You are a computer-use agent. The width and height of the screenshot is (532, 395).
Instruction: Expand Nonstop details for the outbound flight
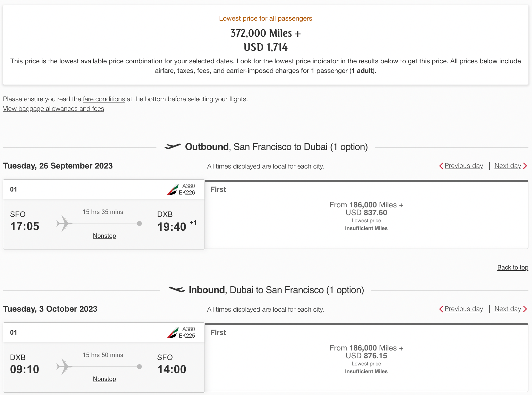click(x=104, y=235)
